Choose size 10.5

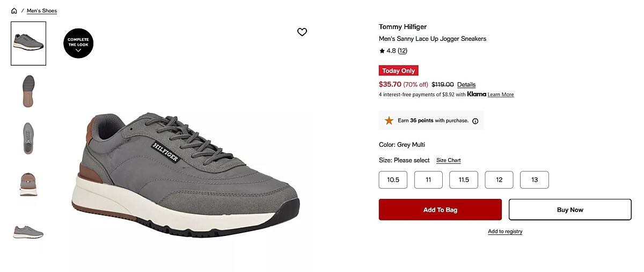(x=393, y=180)
